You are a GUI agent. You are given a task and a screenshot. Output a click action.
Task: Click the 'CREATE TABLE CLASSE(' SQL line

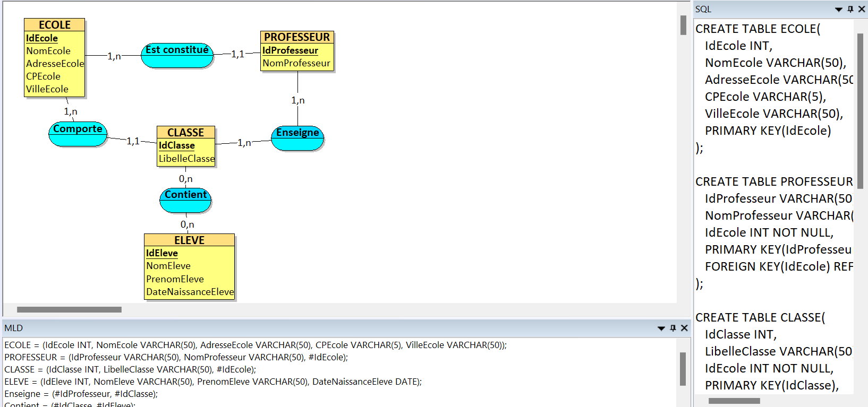pos(760,317)
